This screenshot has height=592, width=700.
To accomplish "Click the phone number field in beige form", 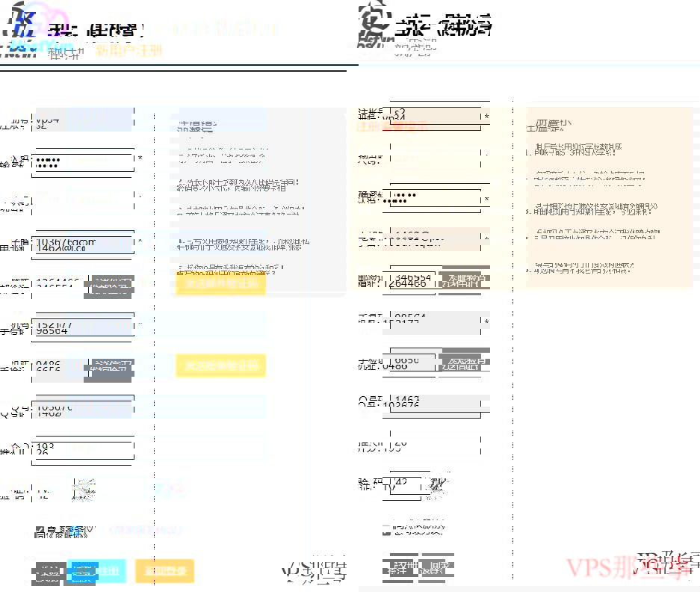I will pyautogui.click(x=436, y=321).
